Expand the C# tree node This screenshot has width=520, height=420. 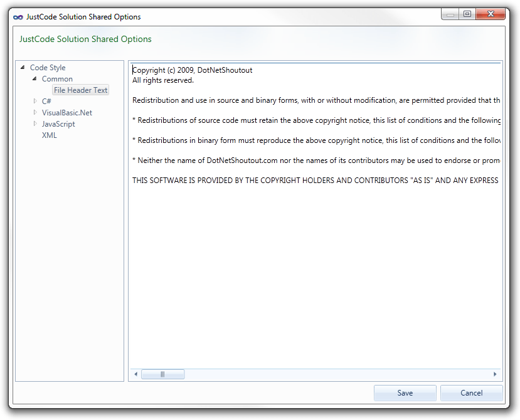coord(35,101)
